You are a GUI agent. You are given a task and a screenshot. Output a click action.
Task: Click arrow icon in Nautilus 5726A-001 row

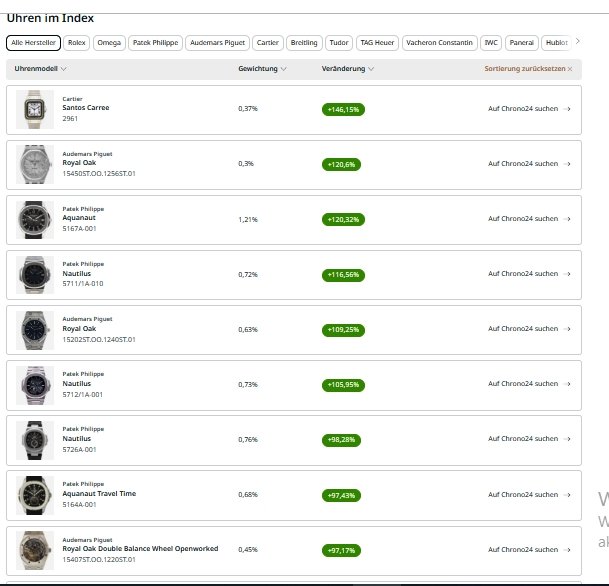pyautogui.click(x=568, y=439)
